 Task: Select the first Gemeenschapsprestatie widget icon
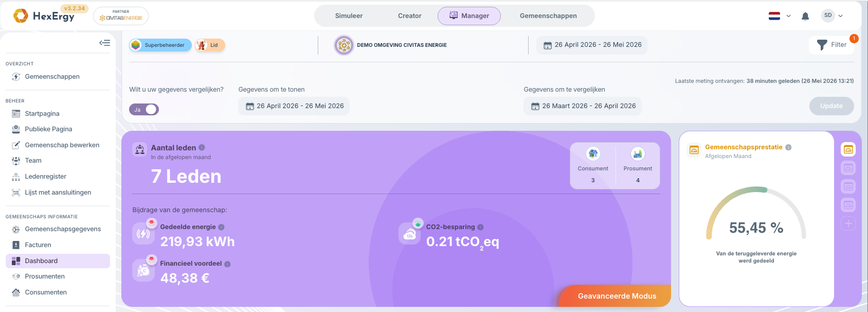pyautogui.click(x=848, y=149)
